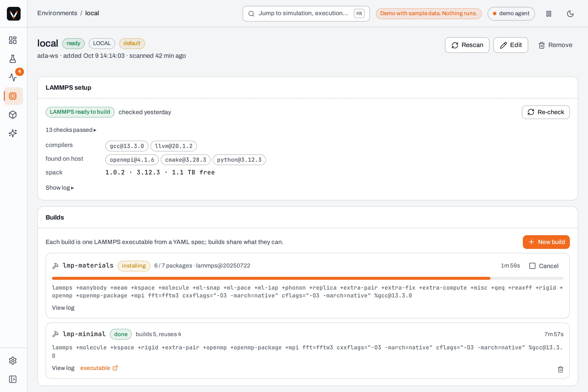Click the local breadcrumb item
Image resolution: width=588 pixels, height=392 pixels.
click(92, 13)
